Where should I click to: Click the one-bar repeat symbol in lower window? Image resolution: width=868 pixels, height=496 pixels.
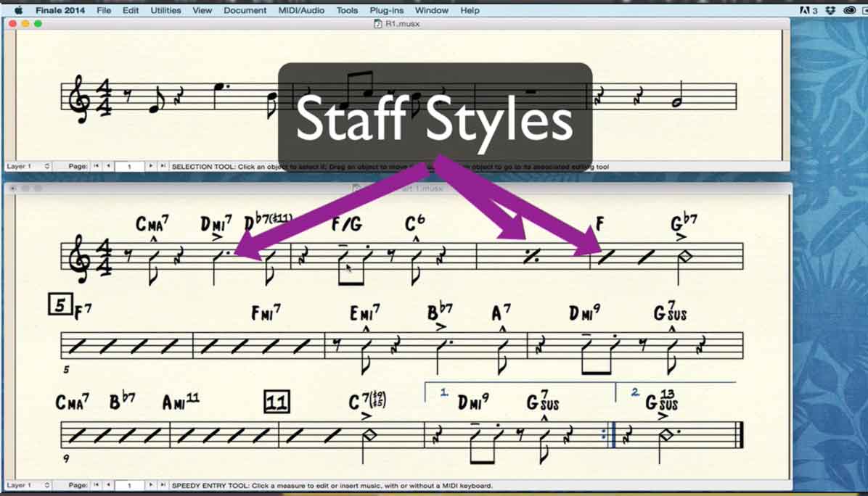[x=532, y=257]
